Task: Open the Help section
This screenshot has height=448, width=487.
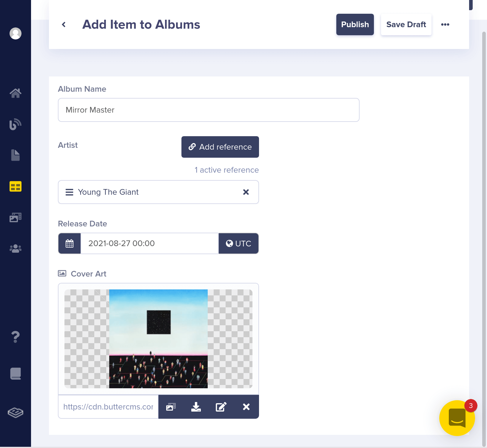Action: (15, 337)
